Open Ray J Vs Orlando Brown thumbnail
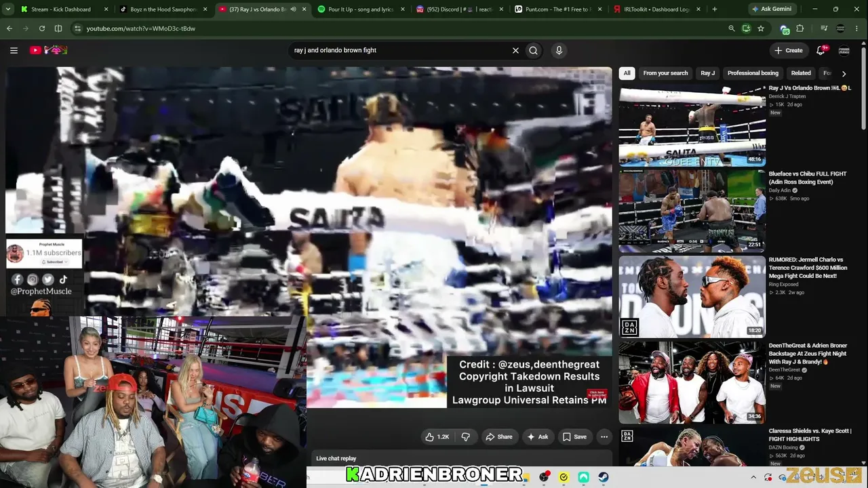 click(x=692, y=125)
